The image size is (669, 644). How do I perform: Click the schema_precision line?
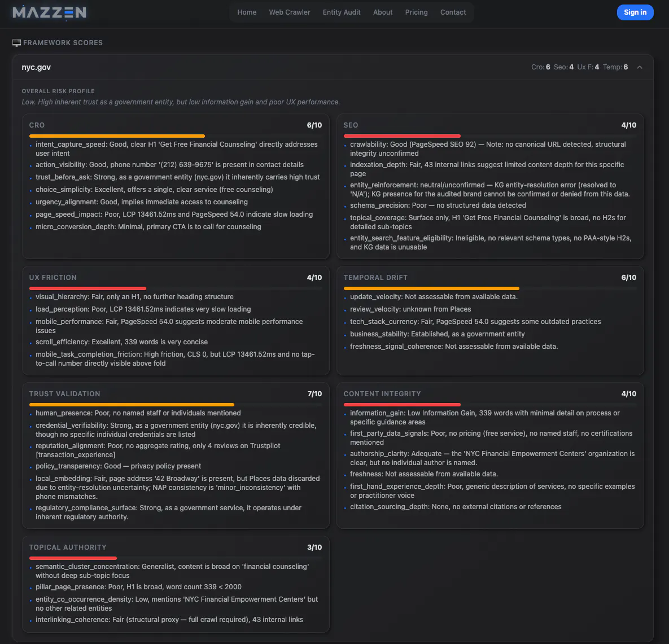pyautogui.click(x=438, y=205)
